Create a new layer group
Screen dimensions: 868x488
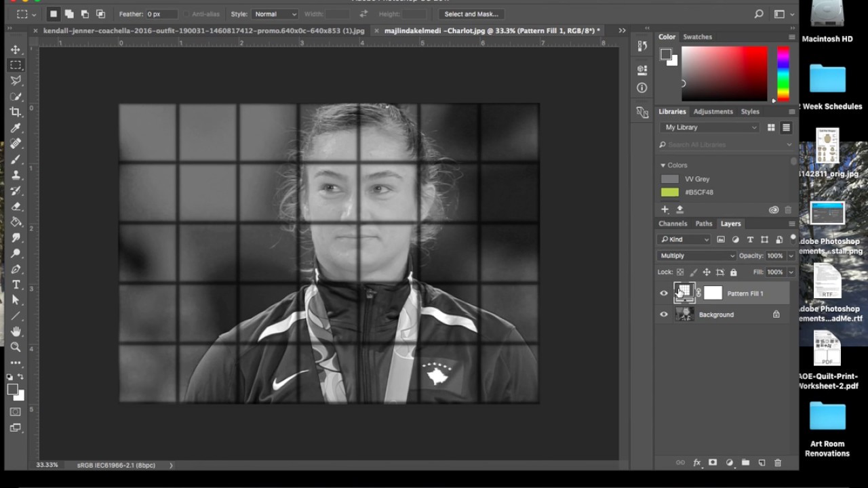[x=745, y=463]
